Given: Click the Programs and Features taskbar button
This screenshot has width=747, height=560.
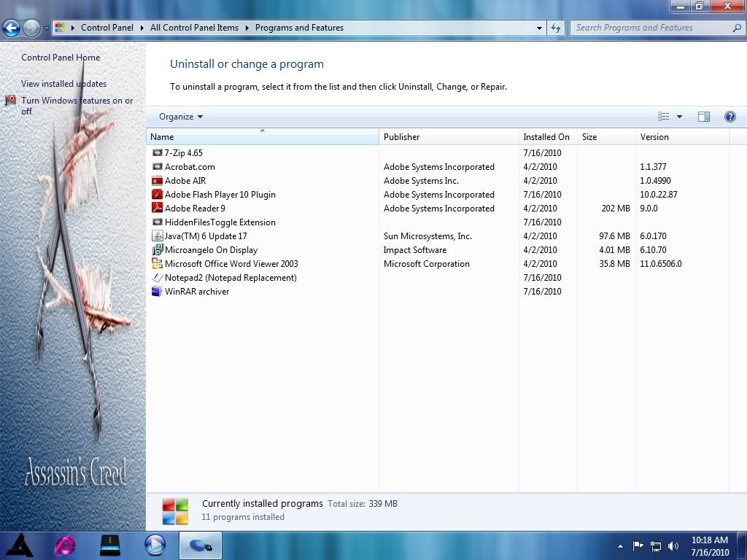Looking at the screenshot, I should (x=200, y=545).
